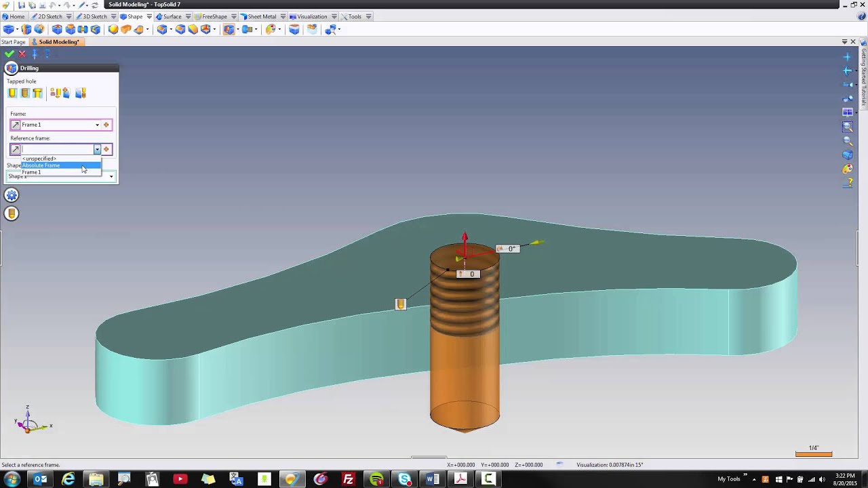
Task: Select the first plain hole type icon
Action: [x=12, y=93]
